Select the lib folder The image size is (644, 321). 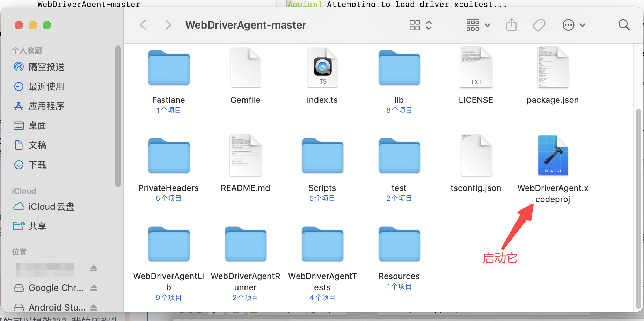click(399, 68)
